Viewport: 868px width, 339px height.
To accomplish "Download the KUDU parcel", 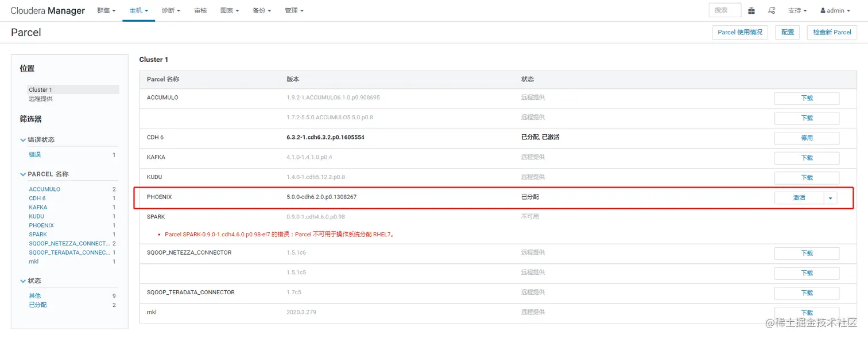I will pyautogui.click(x=807, y=178).
